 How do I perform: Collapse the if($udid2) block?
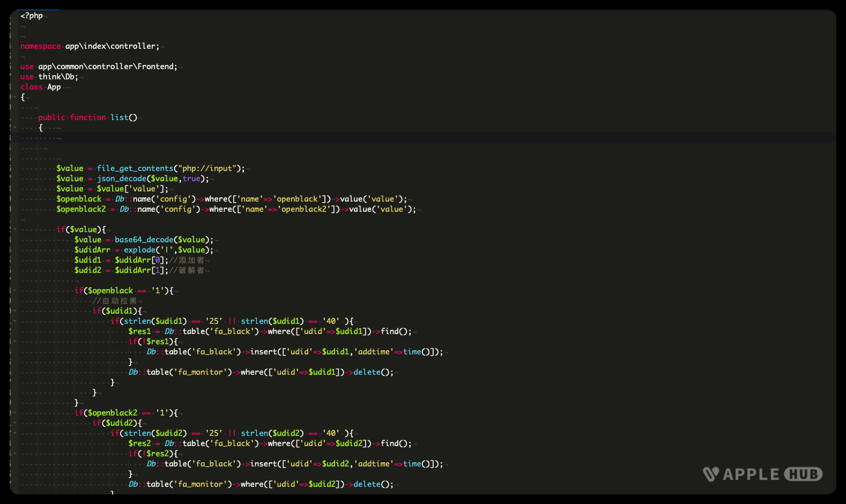[15, 423]
